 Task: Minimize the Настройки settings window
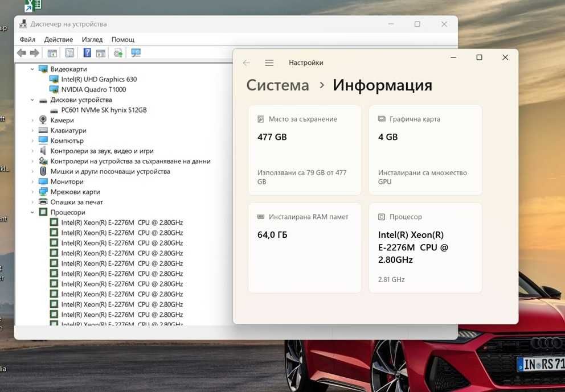point(453,57)
